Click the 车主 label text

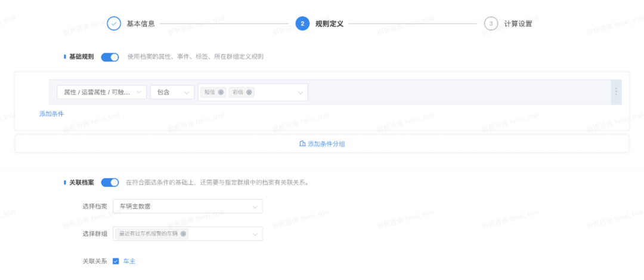[x=129, y=261]
